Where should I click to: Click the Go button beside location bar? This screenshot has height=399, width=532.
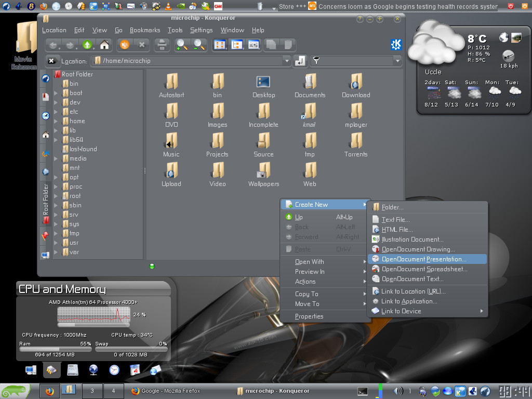pos(300,61)
